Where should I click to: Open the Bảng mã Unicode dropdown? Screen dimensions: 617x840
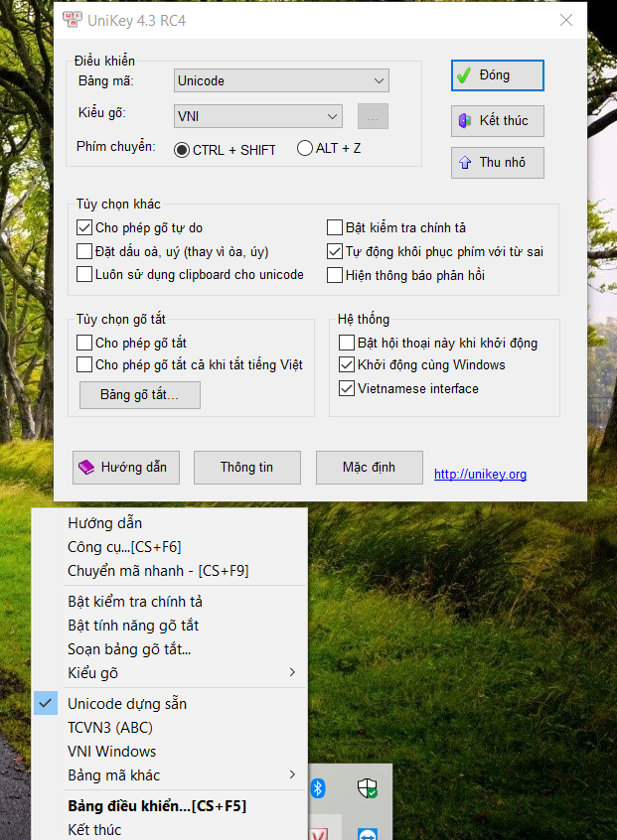point(281,80)
